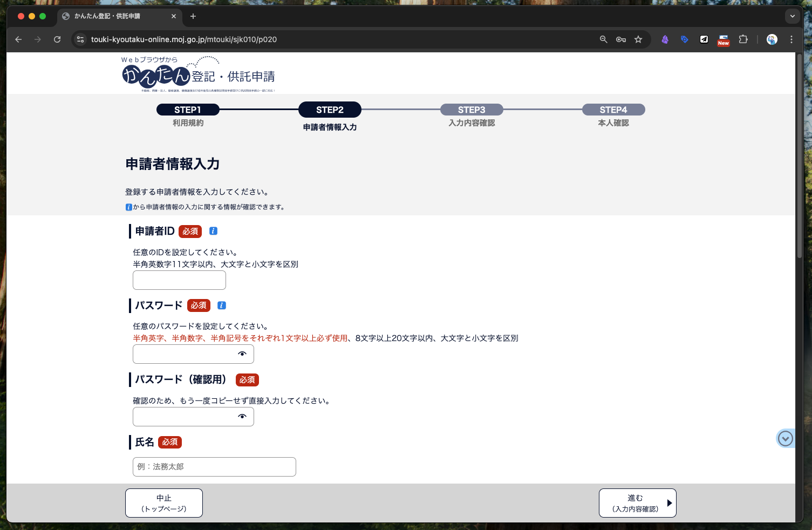The image size is (812, 530).
Task: Open the Chrome profile avatar
Action: (772, 39)
